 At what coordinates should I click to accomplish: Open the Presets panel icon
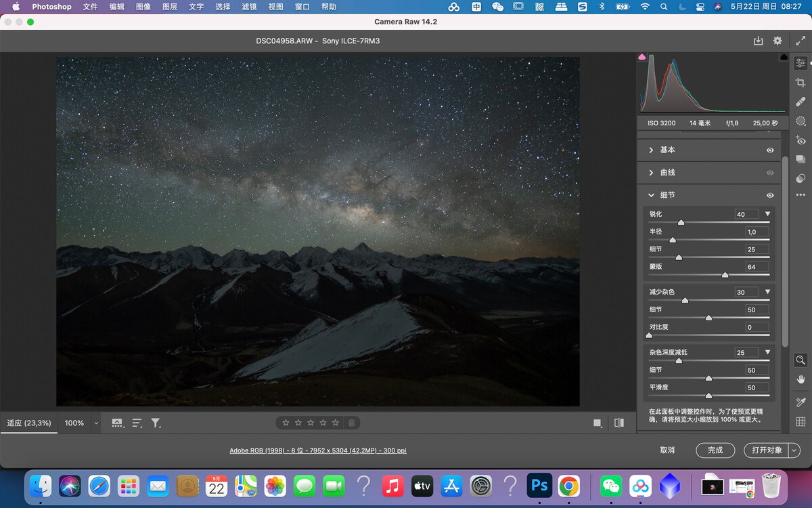(x=800, y=179)
